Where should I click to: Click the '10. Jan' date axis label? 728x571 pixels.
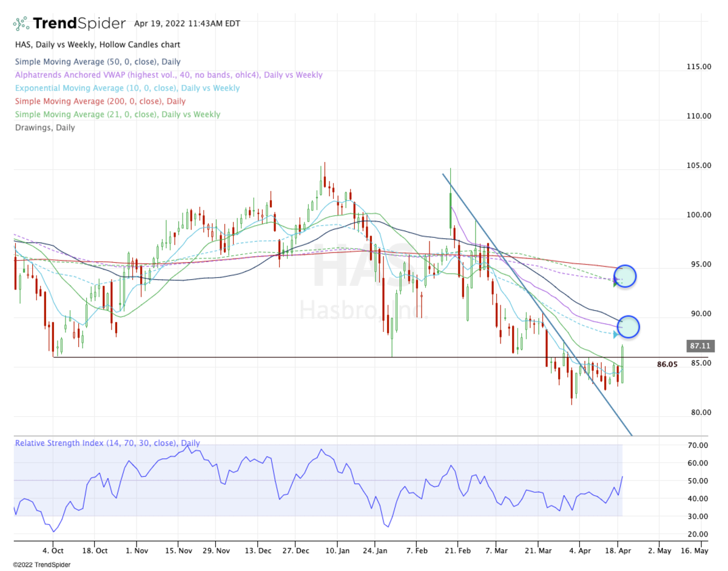[337, 551]
